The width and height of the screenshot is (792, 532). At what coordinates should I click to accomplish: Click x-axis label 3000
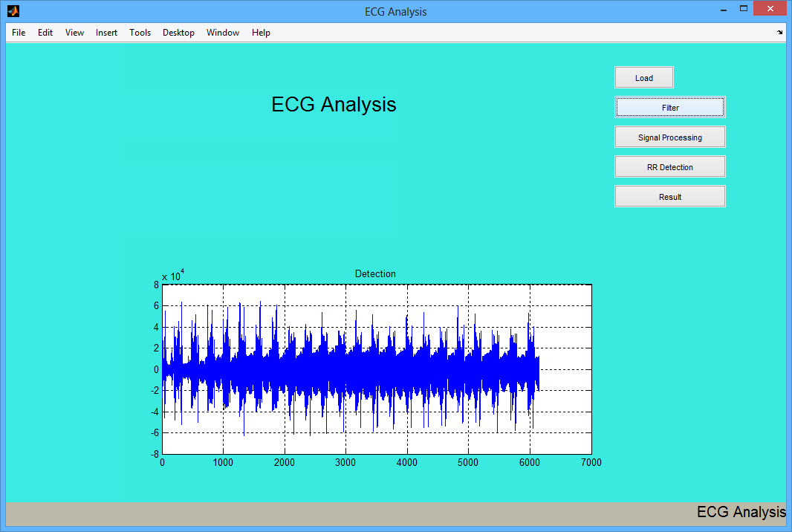coord(345,462)
